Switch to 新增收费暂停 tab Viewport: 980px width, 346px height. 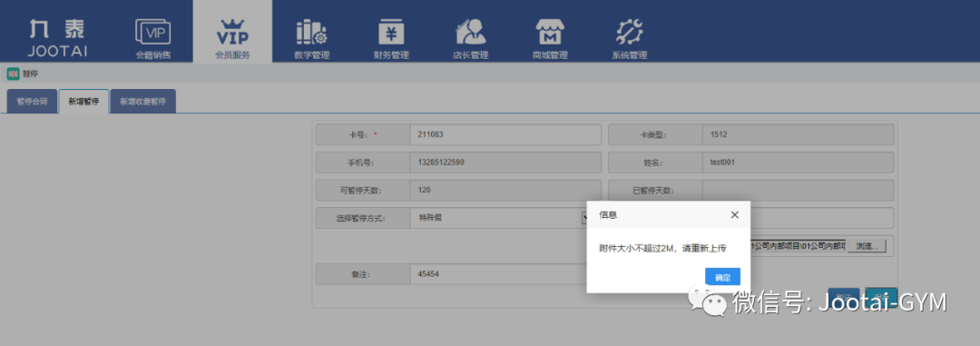(x=143, y=102)
